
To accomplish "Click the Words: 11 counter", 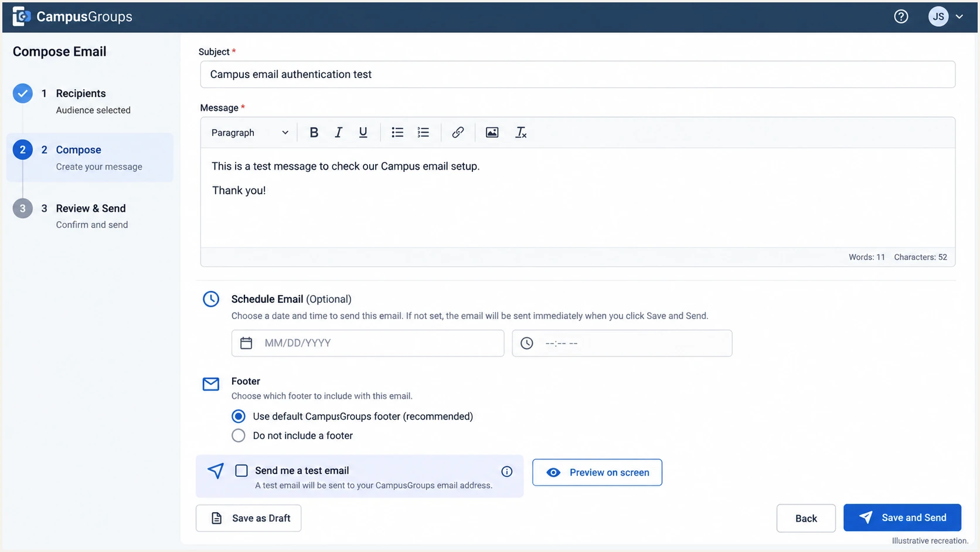I will coord(867,257).
